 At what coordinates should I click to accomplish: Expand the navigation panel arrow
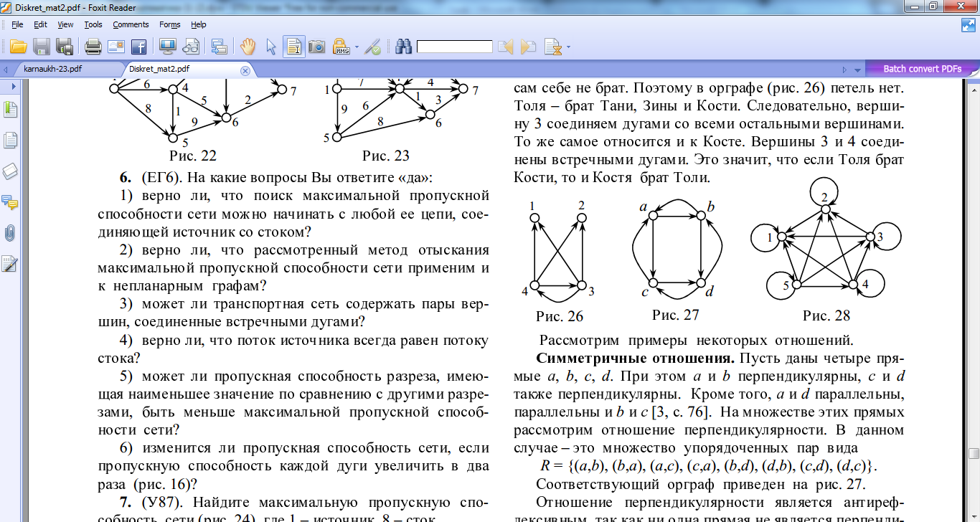coord(12,87)
